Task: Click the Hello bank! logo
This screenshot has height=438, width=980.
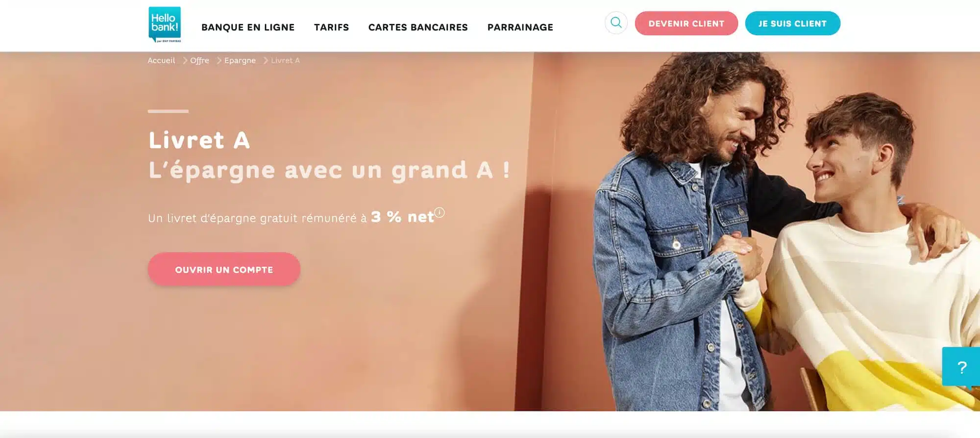Action: (165, 25)
